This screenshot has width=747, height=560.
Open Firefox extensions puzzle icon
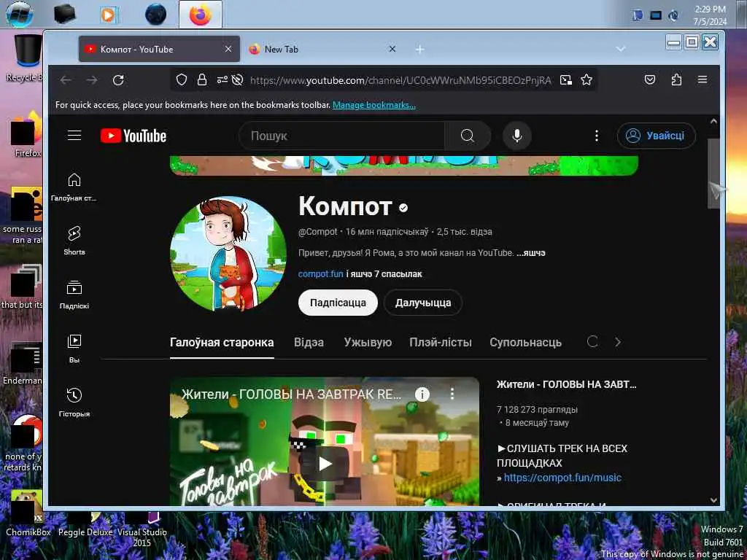point(676,80)
